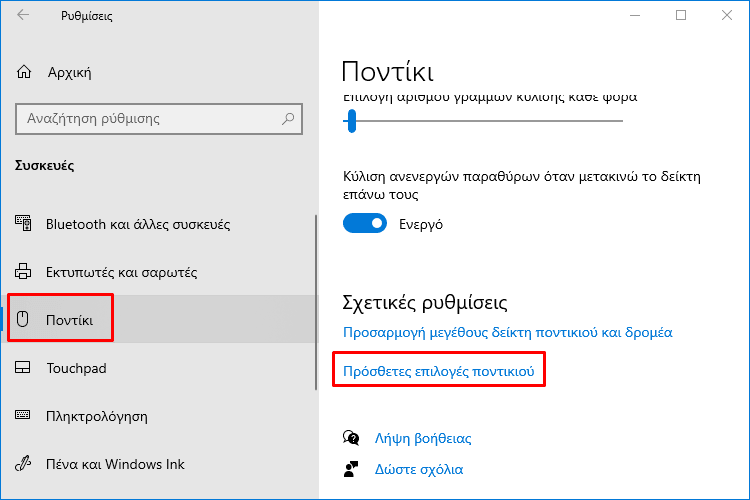
Task: Focus the Αναζήτηση ρύθμισης search box
Action: click(159, 119)
